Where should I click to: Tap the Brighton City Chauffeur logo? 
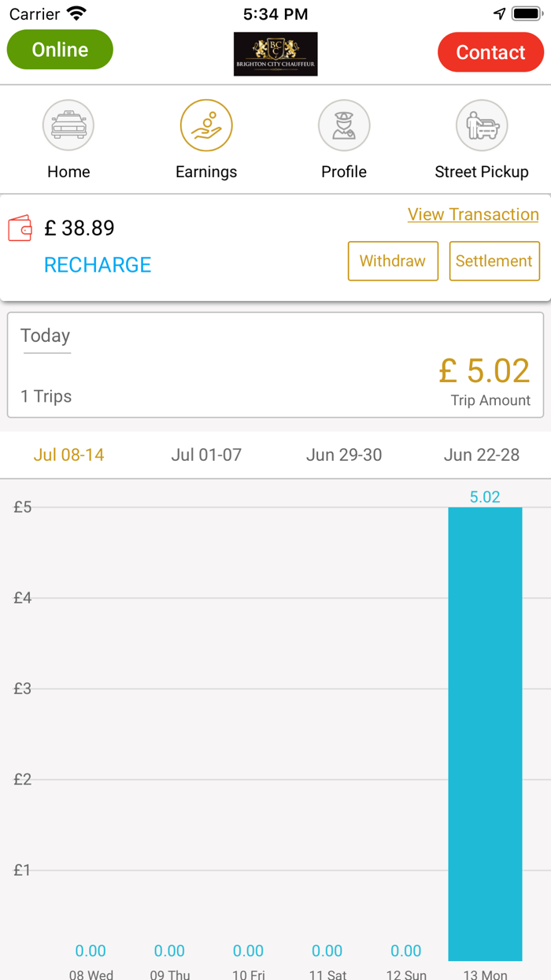[275, 54]
